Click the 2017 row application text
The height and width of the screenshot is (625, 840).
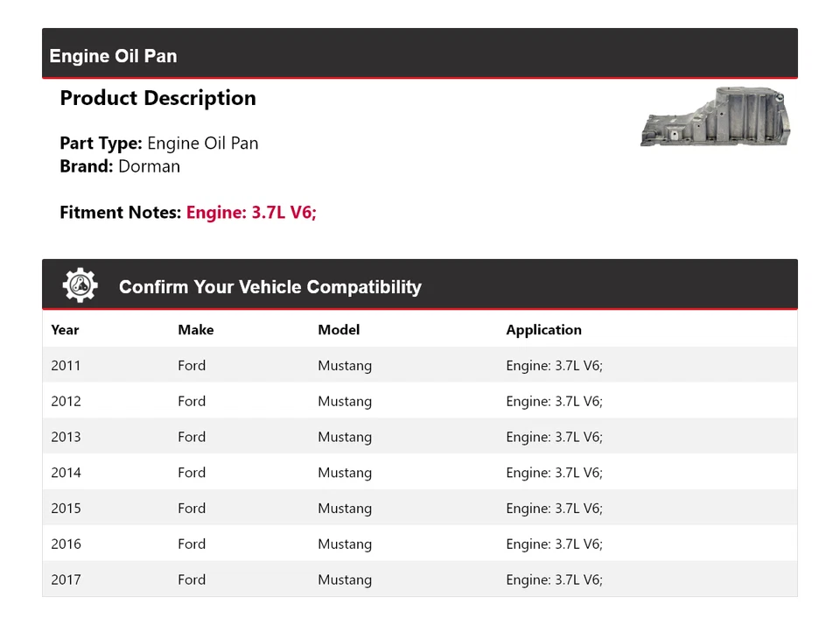[x=554, y=579]
